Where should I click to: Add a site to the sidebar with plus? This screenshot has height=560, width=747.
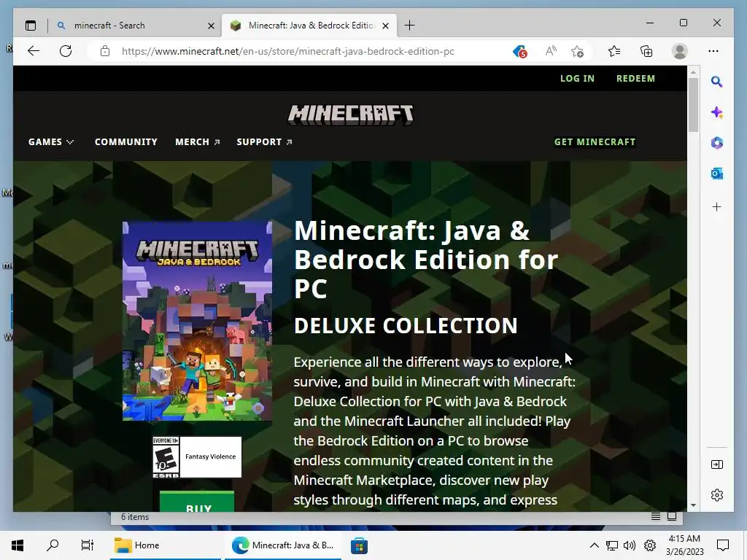(716, 206)
